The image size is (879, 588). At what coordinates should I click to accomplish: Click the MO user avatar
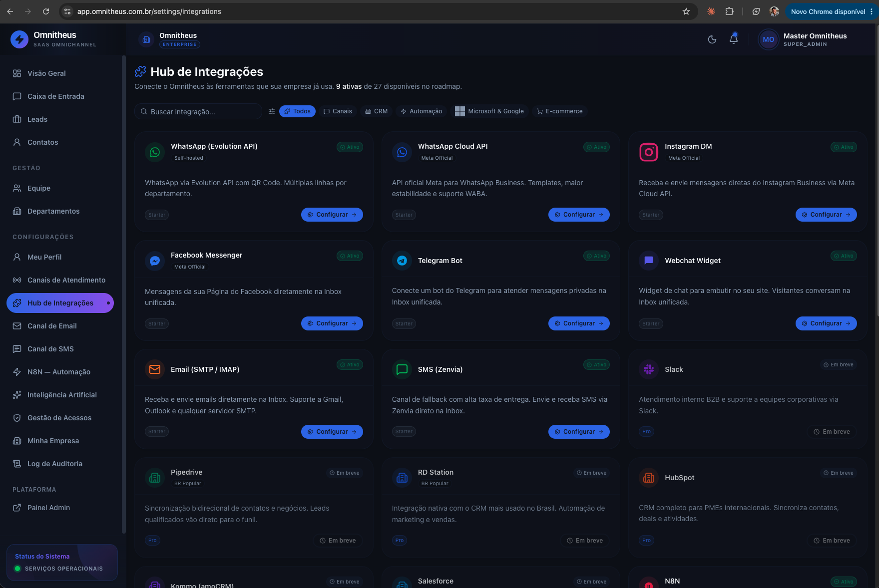tap(768, 39)
